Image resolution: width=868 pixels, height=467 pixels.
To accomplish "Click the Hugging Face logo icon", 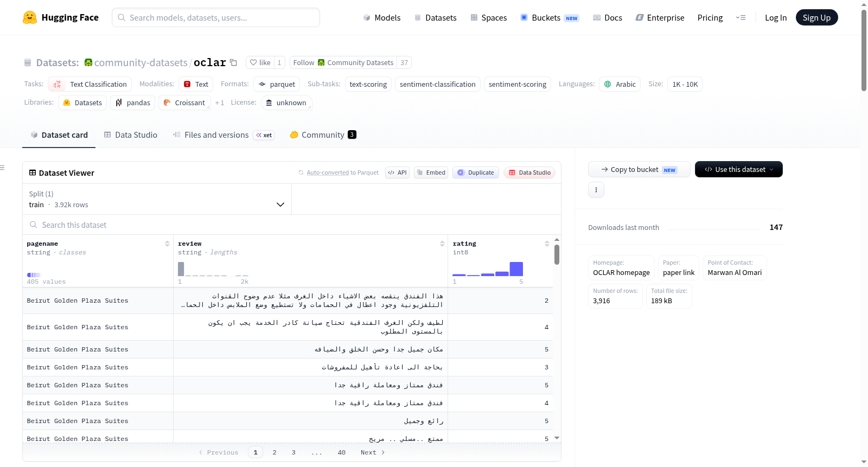I will (x=30, y=17).
